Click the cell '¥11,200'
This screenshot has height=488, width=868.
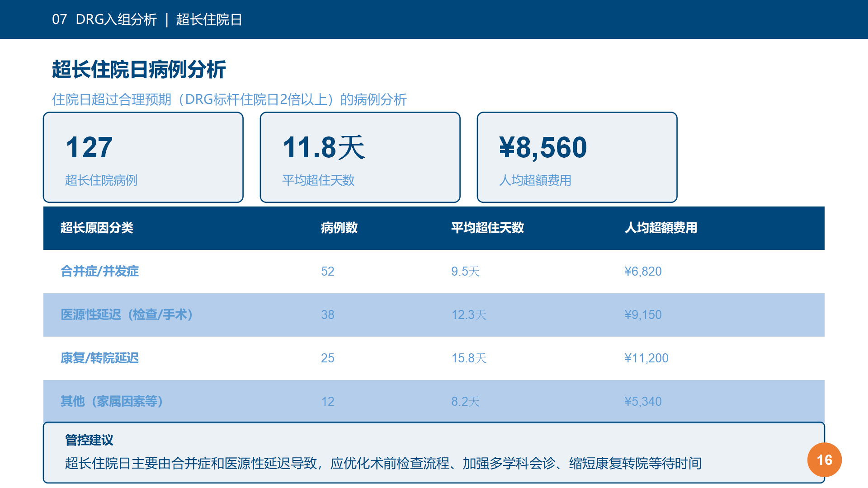point(646,358)
